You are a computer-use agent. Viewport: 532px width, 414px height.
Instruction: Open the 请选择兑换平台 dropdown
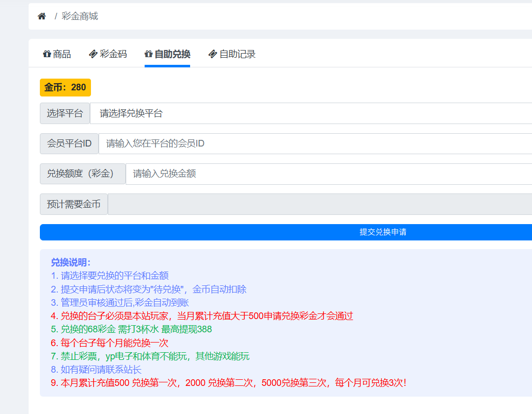[312, 113]
